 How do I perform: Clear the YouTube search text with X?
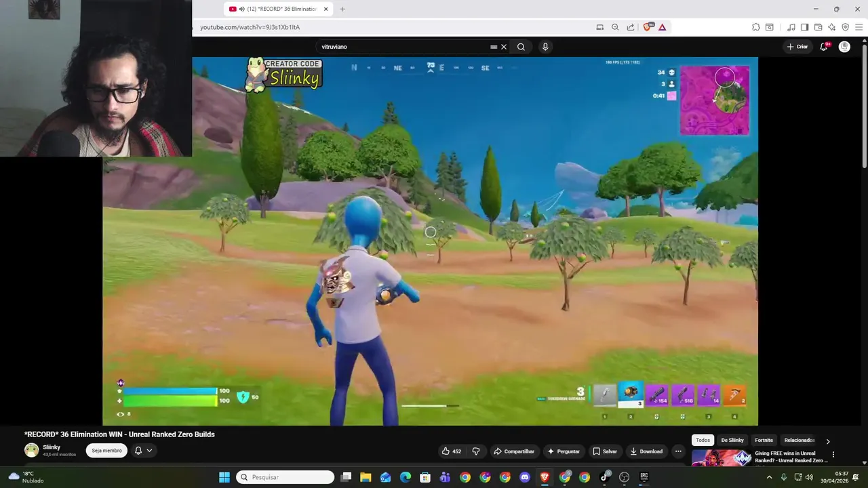coord(504,47)
